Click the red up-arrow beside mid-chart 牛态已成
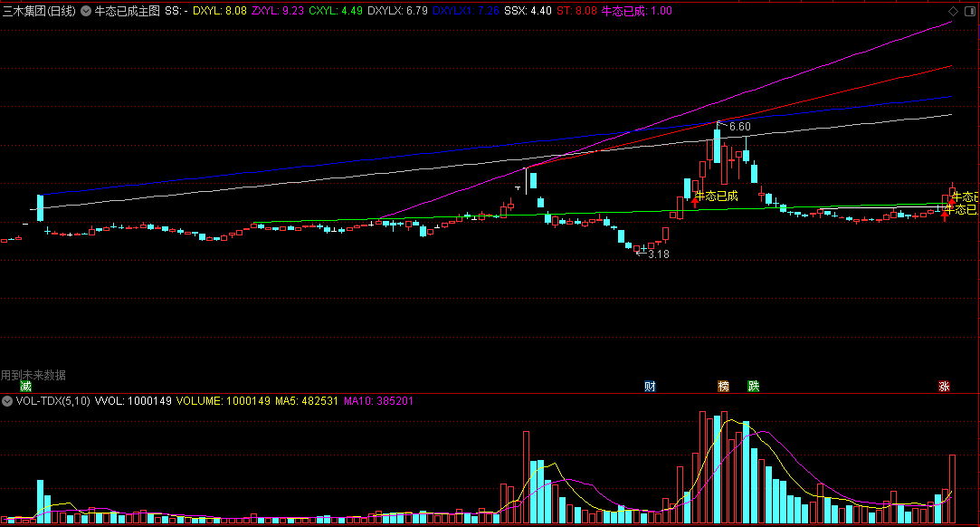 [x=694, y=201]
